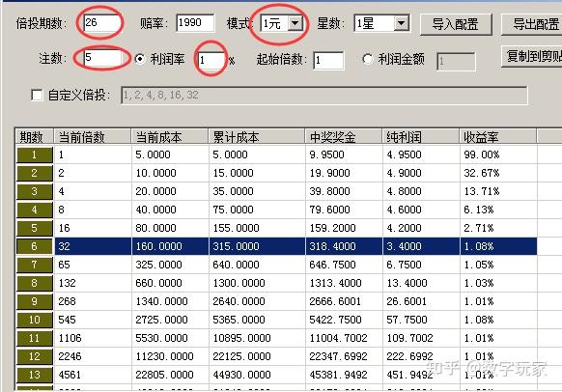Click the 利润率 percent input field
This screenshot has width=562, height=392.
click(211, 60)
